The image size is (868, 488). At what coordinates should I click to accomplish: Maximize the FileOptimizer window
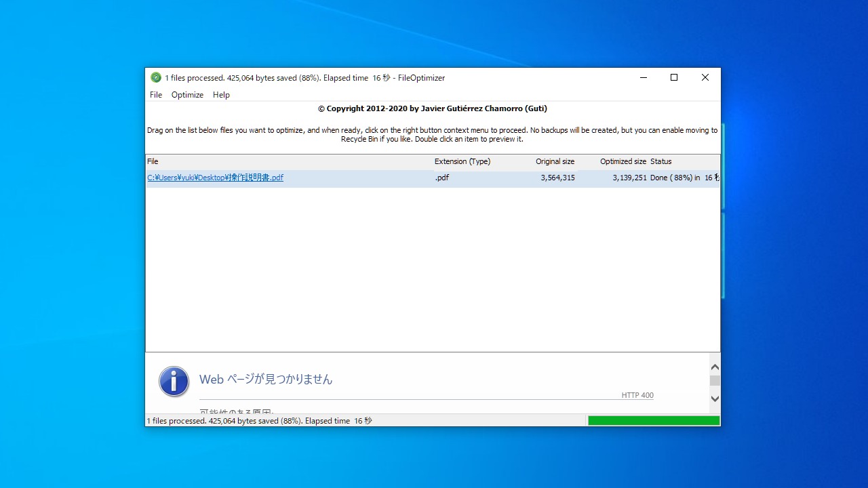pos(674,77)
